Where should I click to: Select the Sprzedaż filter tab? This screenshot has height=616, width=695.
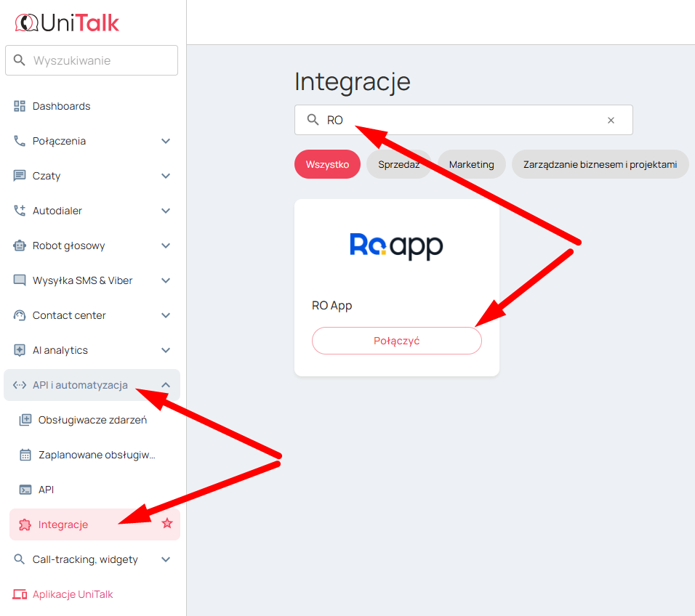coord(398,164)
